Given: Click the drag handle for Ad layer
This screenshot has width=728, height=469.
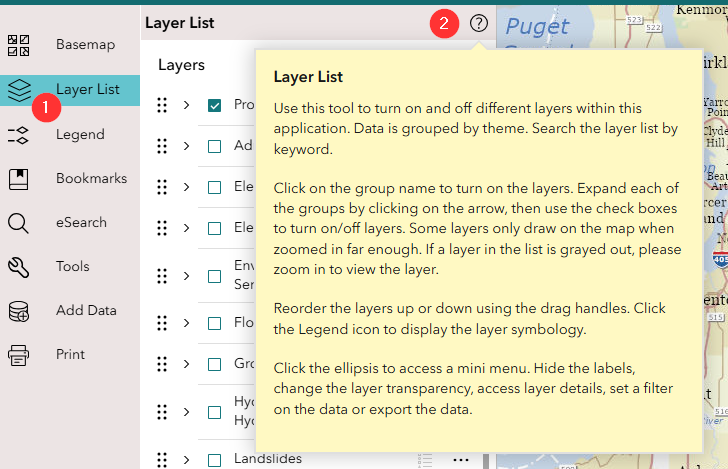Looking at the screenshot, I should [162, 146].
